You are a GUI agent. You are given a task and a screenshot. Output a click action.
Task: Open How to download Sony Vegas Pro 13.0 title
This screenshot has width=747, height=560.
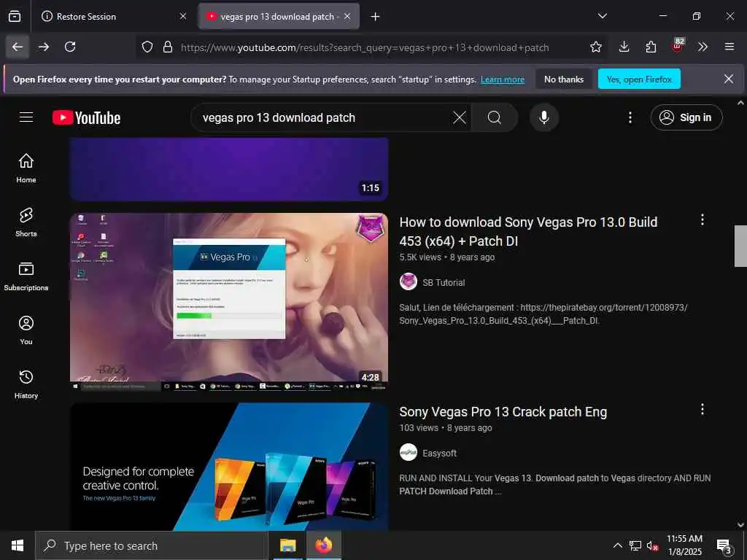528,231
